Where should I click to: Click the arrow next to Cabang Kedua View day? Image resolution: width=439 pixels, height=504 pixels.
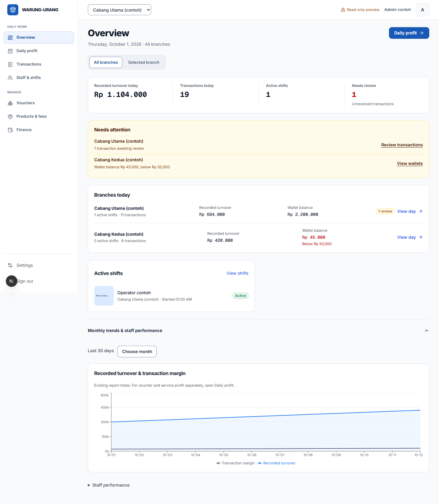(421, 237)
